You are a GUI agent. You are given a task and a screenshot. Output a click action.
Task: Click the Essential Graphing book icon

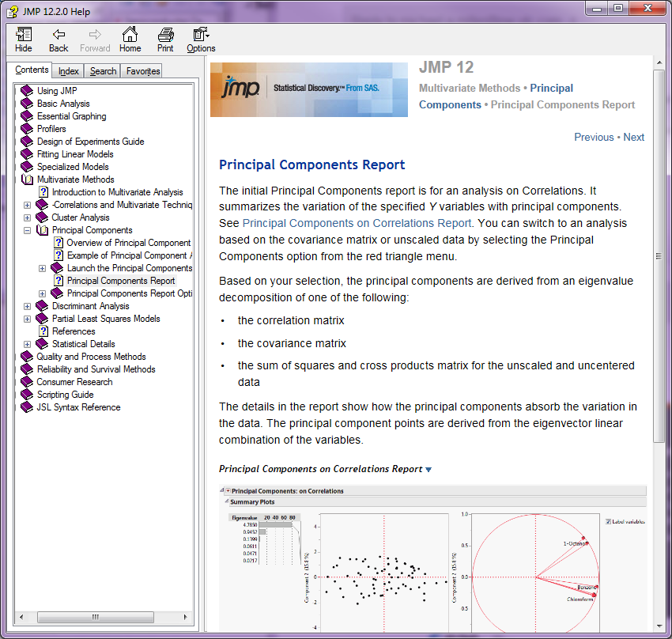pyautogui.click(x=27, y=116)
